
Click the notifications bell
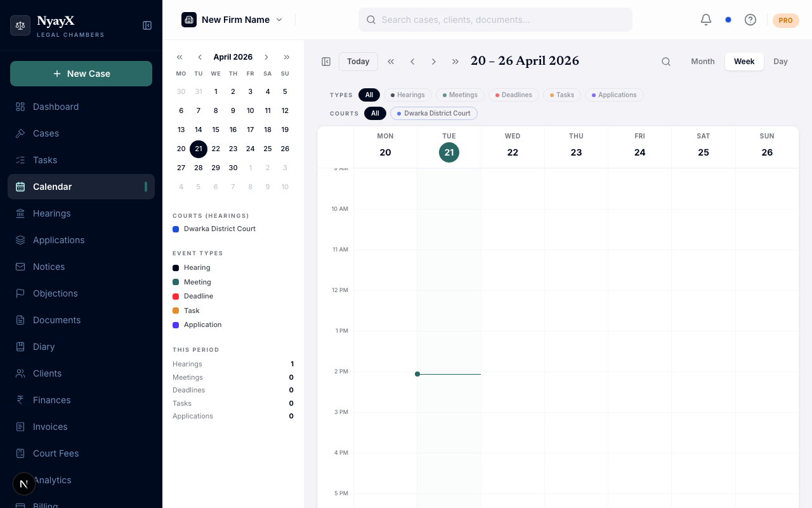click(705, 20)
